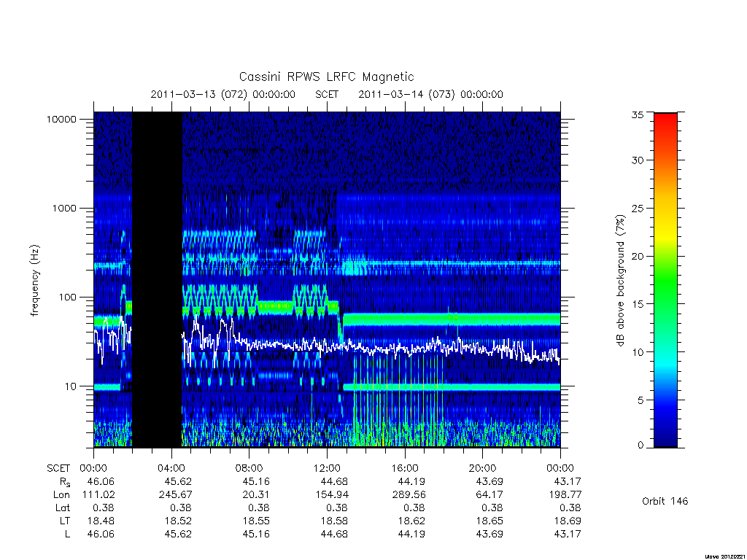This screenshot has width=747, height=560.
Task: Click the LT value '18.58'
Action: [x=334, y=521]
